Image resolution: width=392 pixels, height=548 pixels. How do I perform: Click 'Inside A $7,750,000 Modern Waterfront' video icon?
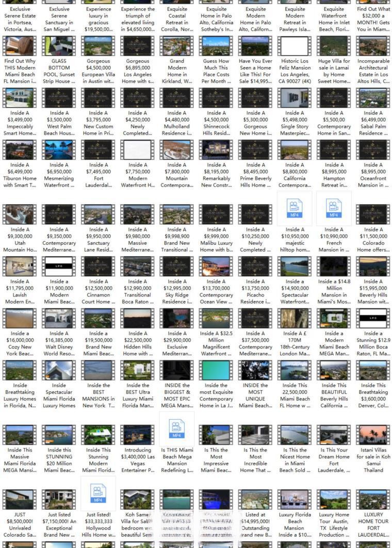(137, 150)
